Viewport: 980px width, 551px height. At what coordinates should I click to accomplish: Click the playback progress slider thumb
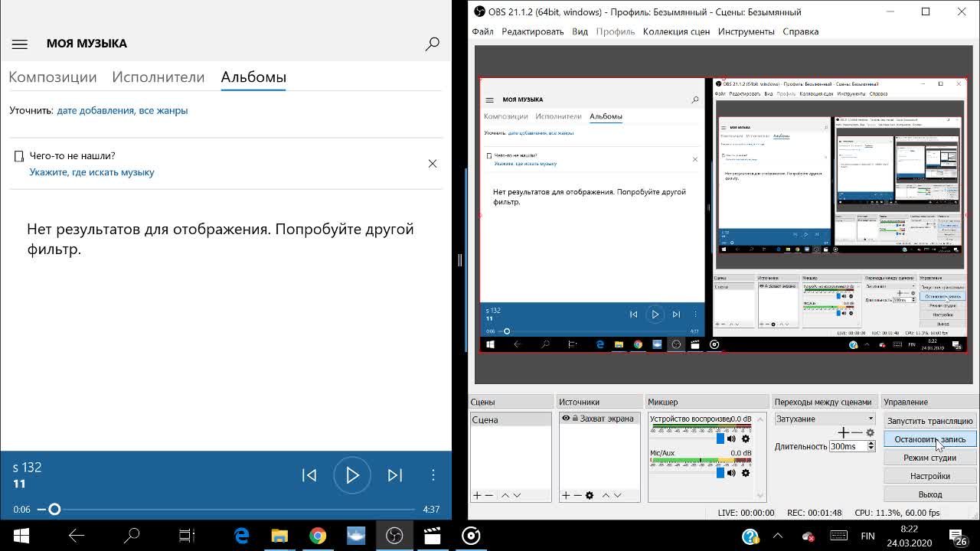tap(54, 509)
